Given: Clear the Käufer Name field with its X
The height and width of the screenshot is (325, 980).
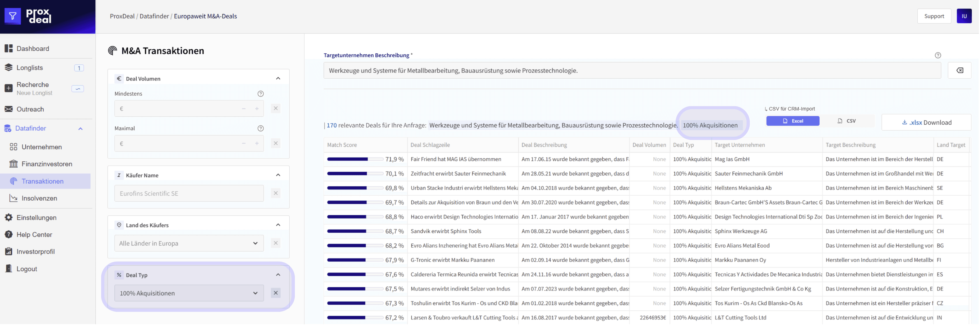Looking at the screenshot, I should tap(276, 193).
